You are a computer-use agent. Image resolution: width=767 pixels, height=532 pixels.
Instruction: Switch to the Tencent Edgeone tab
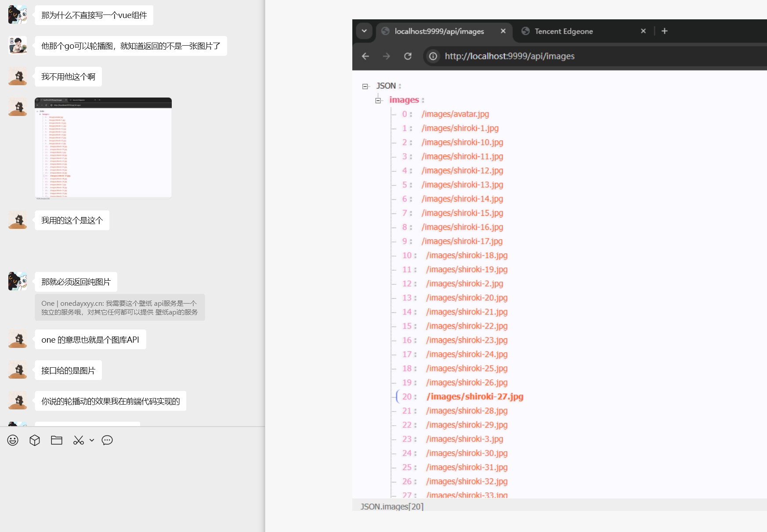[564, 31]
